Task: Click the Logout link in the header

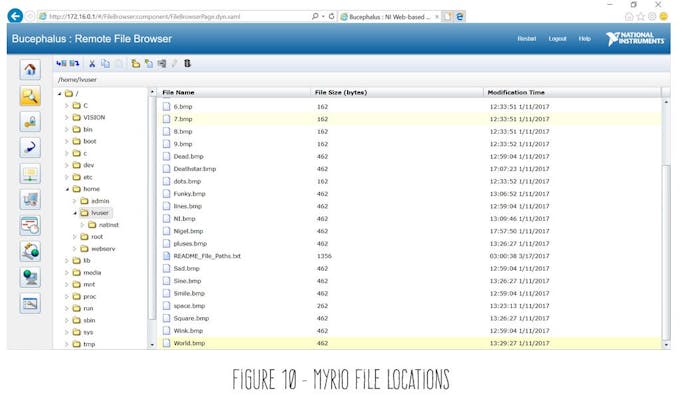Action: [x=557, y=39]
